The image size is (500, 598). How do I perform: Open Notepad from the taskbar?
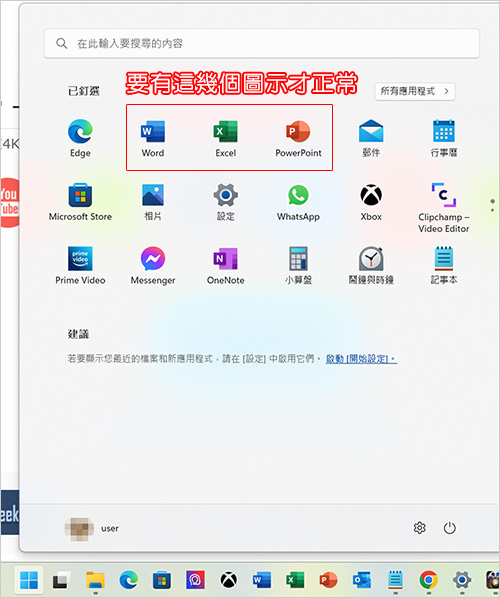395,580
